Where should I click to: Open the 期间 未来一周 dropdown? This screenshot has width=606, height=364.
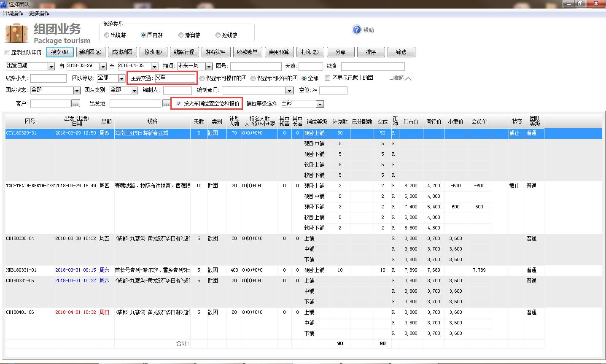[209, 67]
